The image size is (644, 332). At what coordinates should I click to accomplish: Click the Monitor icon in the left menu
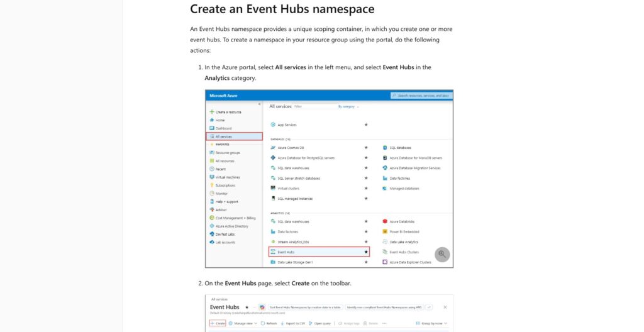212,193
